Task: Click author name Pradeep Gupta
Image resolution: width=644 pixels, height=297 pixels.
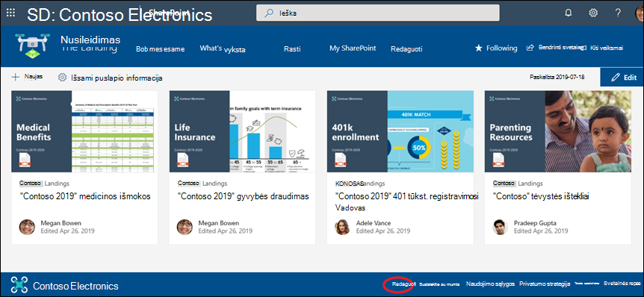Action: 535,223
